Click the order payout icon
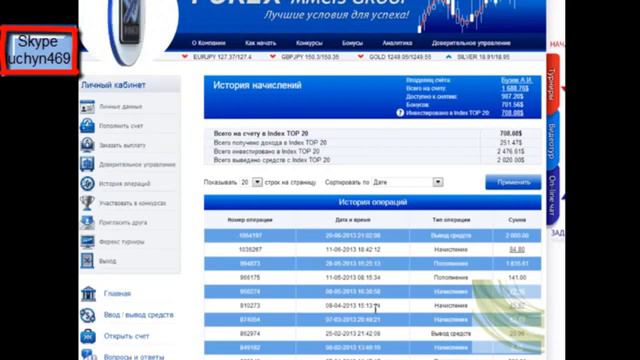 click(87, 145)
